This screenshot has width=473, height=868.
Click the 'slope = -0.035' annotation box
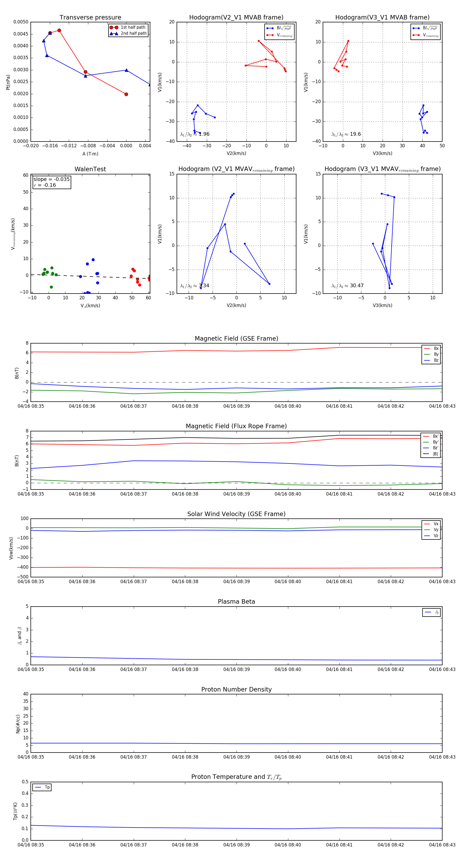click(52, 182)
